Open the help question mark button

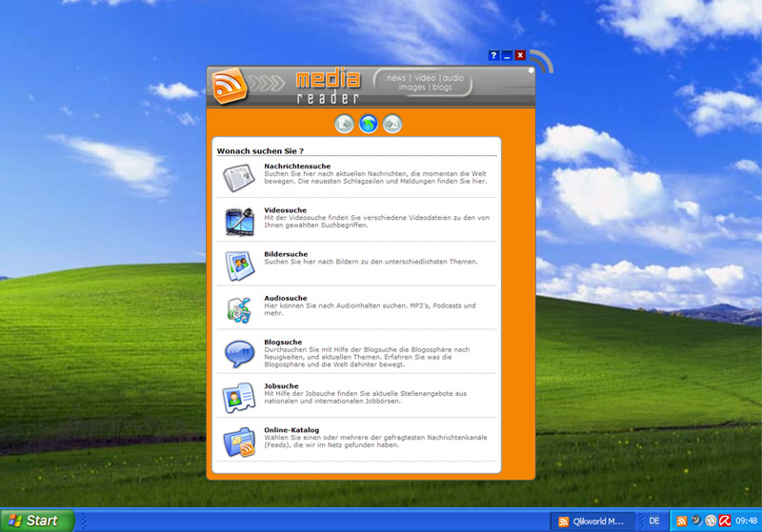[x=493, y=56]
